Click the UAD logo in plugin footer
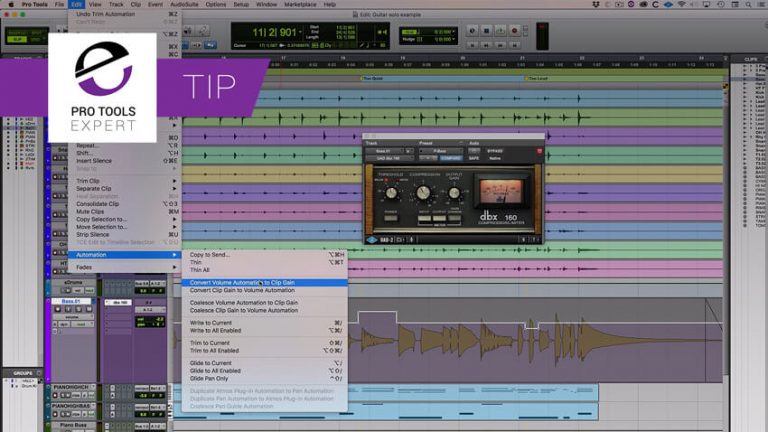 point(372,240)
